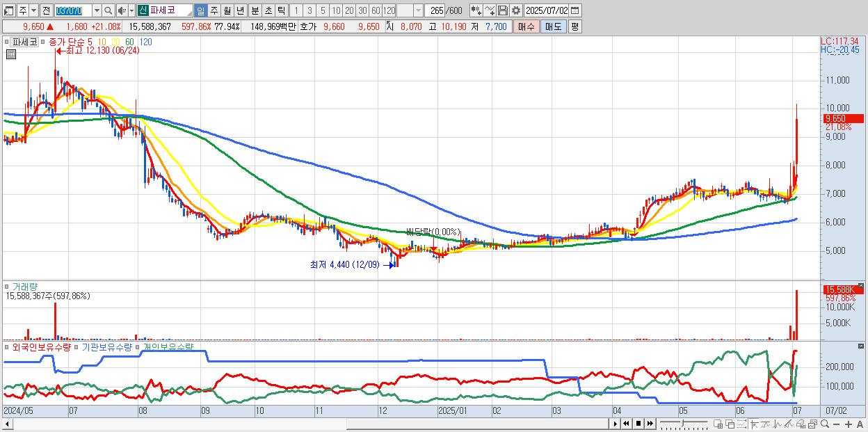Viewport: 868px width, 432px height.
Task: Select the tick (틱) period button
Action: (281, 10)
